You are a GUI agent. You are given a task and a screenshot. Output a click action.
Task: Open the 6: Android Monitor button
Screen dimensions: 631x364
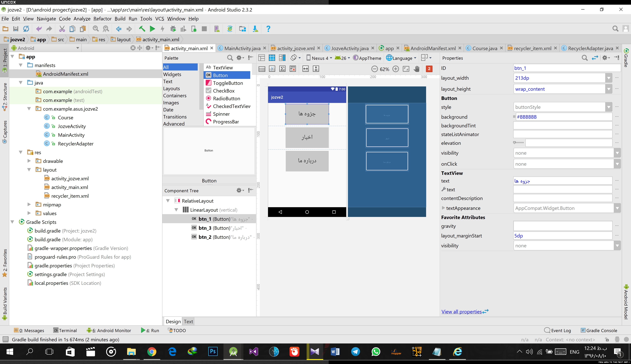click(109, 330)
